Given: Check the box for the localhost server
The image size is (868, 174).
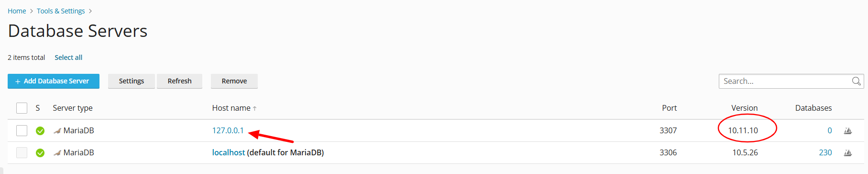Looking at the screenshot, I should 22,153.
